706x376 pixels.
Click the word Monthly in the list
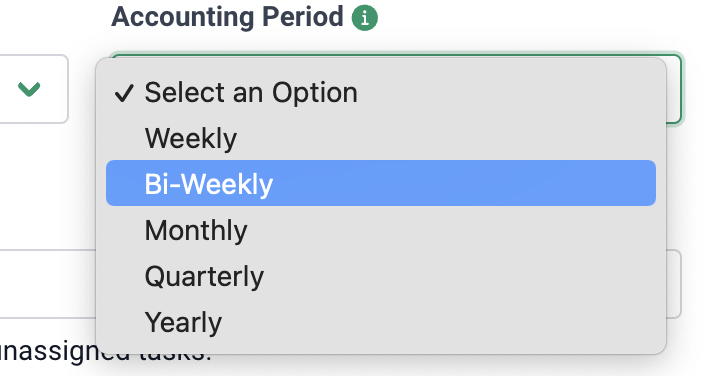196,231
